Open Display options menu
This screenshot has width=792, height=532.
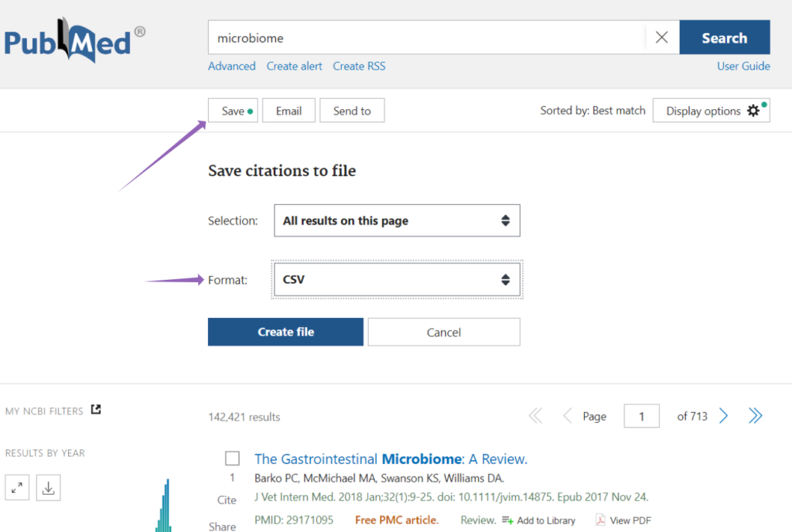[x=711, y=111]
